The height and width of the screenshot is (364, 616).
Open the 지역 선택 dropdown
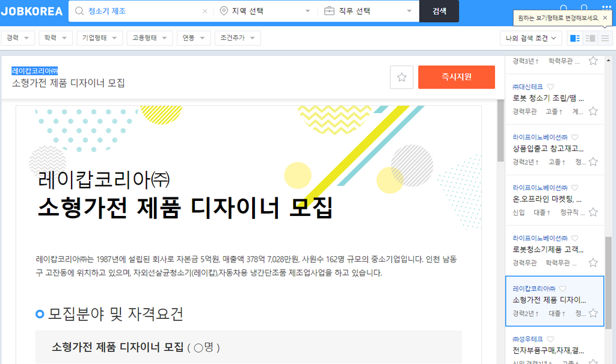(x=265, y=11)
